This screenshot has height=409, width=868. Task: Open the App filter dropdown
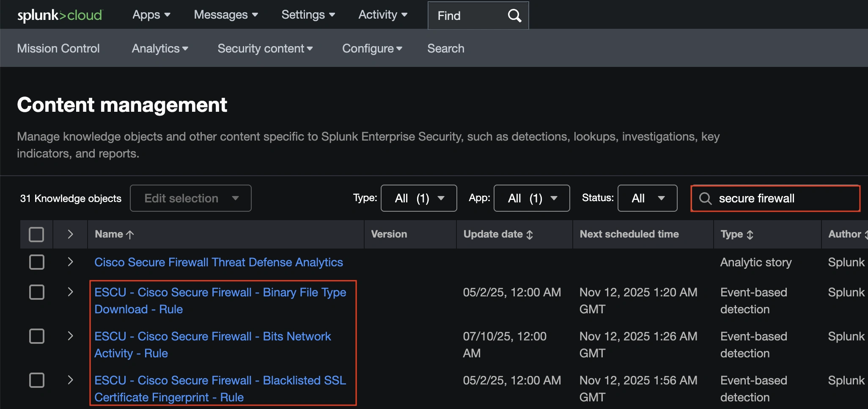pos(531,198)
